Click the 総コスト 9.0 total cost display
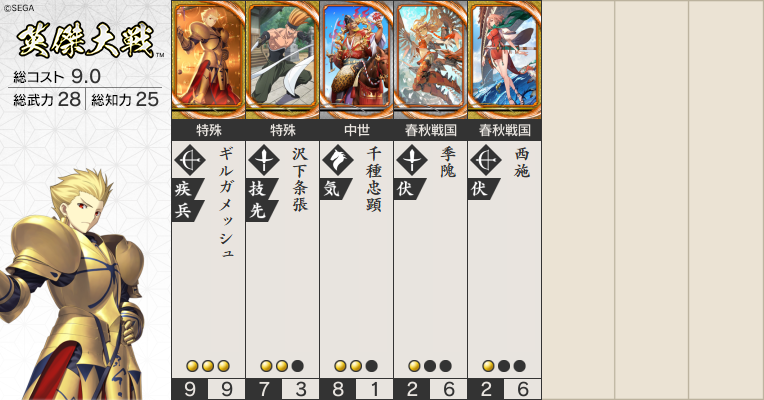 [x=57, y=76]
